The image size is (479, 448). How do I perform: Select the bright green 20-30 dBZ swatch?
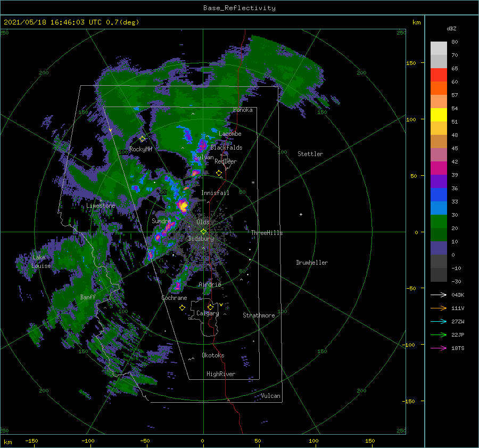coord(439,222)
